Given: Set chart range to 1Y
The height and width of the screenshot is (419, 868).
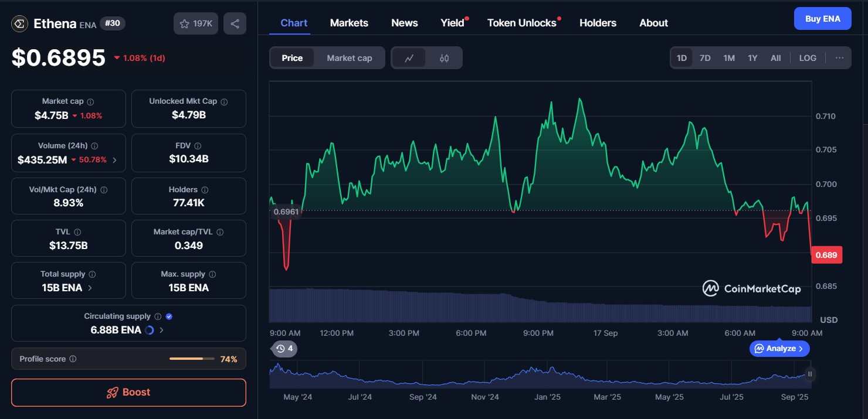Looking at the screenshot, I should [x=752, y=58].
